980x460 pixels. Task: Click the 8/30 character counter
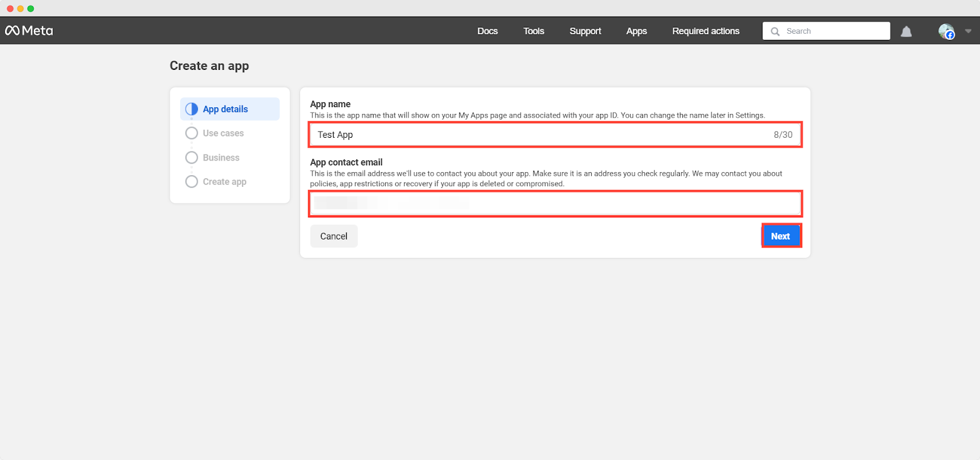[x=783, y=135]
